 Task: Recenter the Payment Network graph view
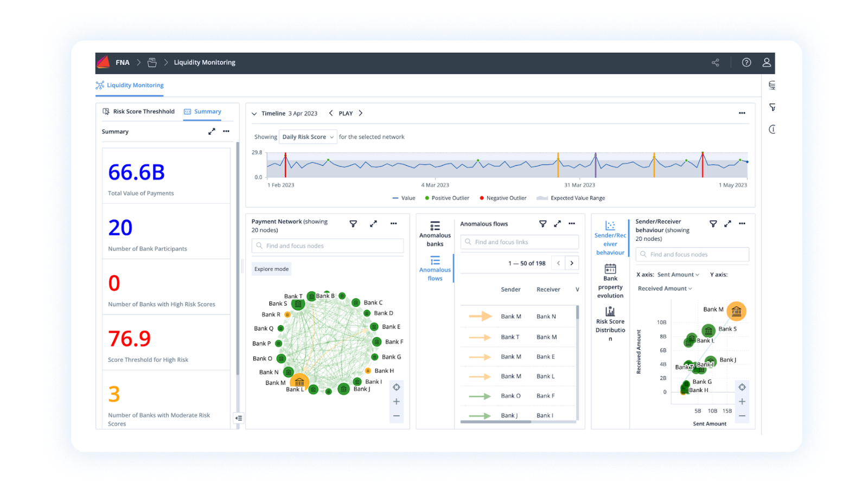point(397,387)
